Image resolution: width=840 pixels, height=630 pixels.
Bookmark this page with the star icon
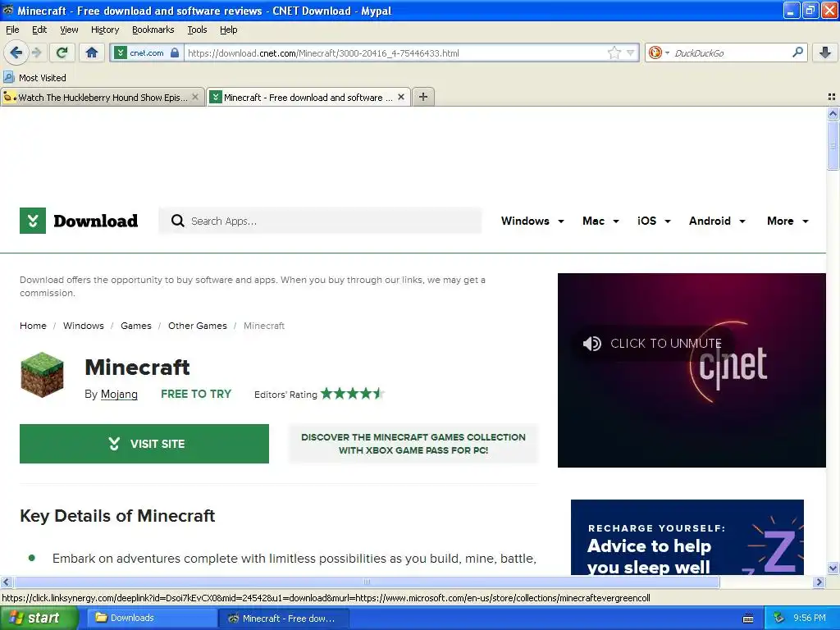pyautogui.click(x=614, y=52)
